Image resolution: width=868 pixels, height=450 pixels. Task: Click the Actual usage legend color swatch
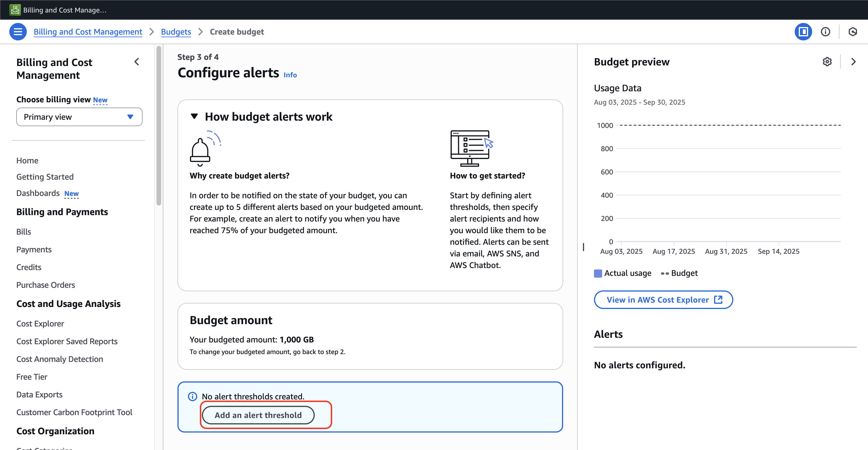(x=598, y=273)
